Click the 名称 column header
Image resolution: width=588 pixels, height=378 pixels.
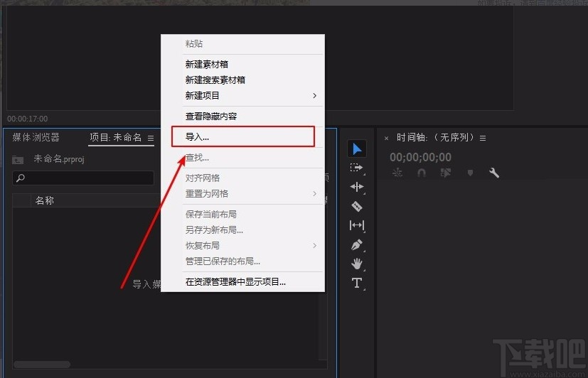(x=45, y=201)
